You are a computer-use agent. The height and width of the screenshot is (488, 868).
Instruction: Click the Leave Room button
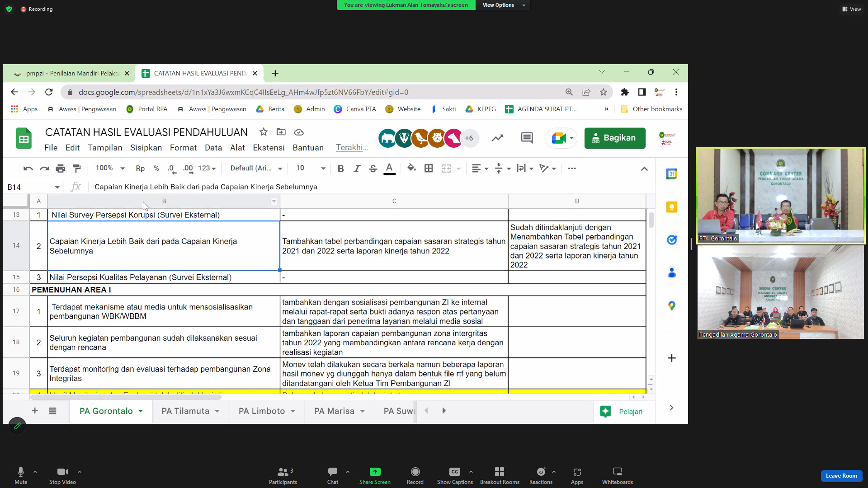[x=841, y=476]
